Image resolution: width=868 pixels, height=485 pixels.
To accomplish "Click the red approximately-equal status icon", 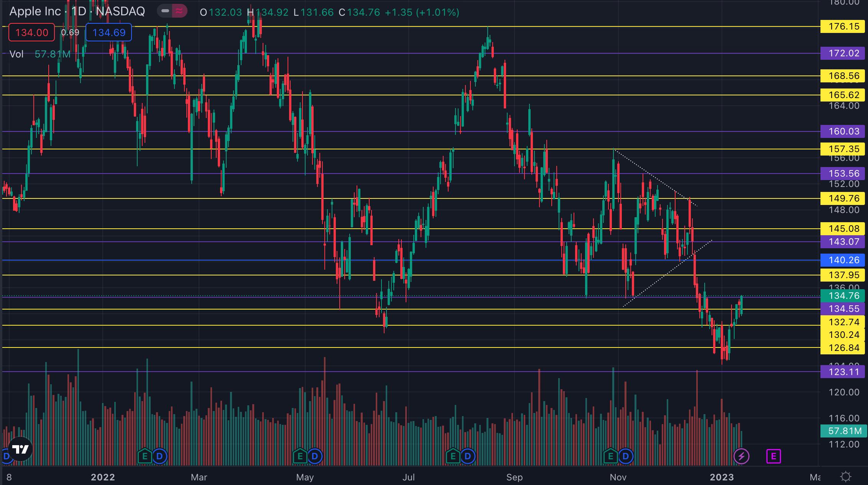I will click(x=179, y=11).
